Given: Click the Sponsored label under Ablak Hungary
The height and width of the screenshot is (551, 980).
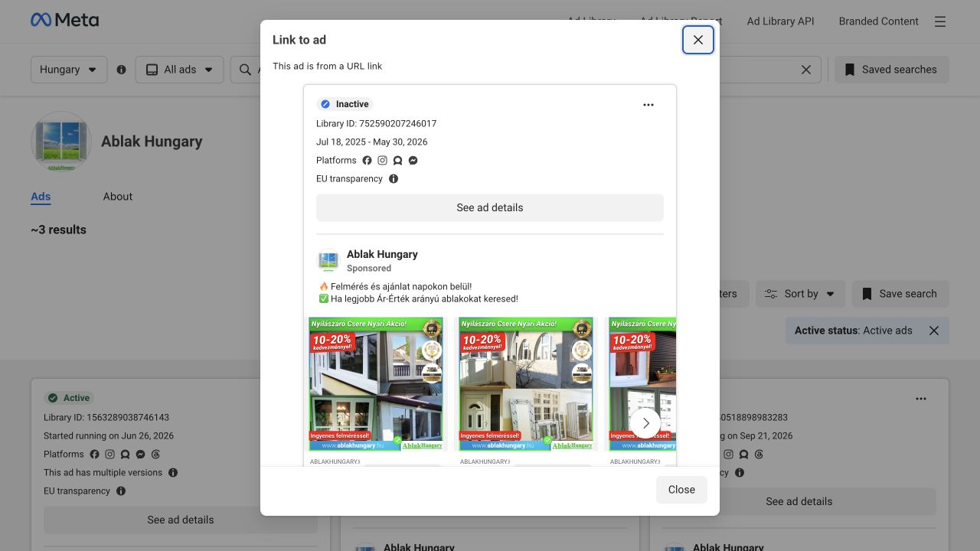Looking at the screenshot, I should pyautogui.click(x=369, y=269).
